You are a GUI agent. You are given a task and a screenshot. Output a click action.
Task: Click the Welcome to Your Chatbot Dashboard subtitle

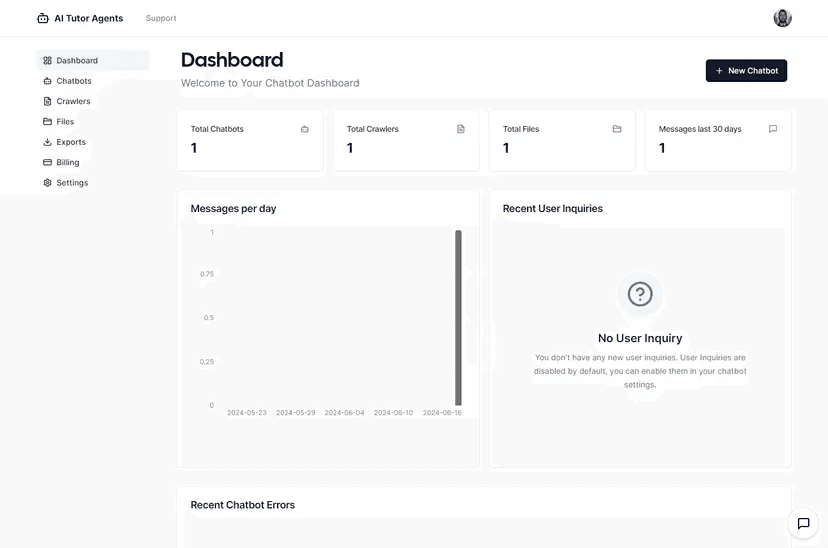coord(270,83)
